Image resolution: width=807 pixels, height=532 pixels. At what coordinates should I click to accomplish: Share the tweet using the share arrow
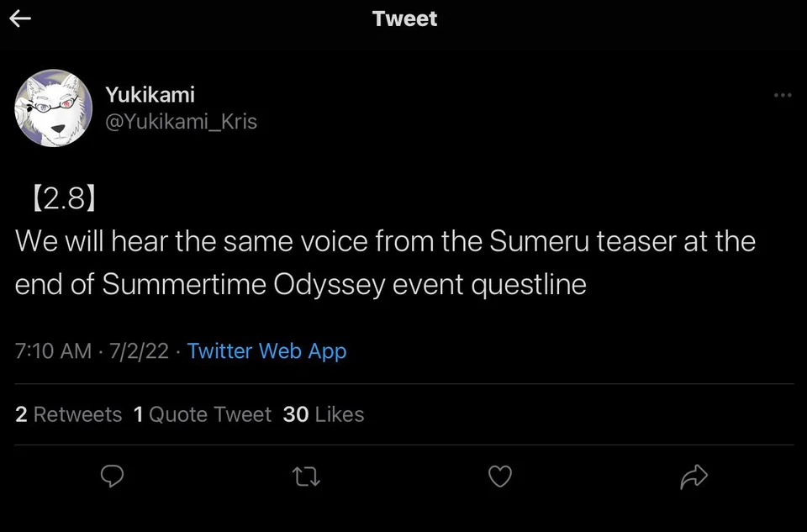click(x=694, y=477)
